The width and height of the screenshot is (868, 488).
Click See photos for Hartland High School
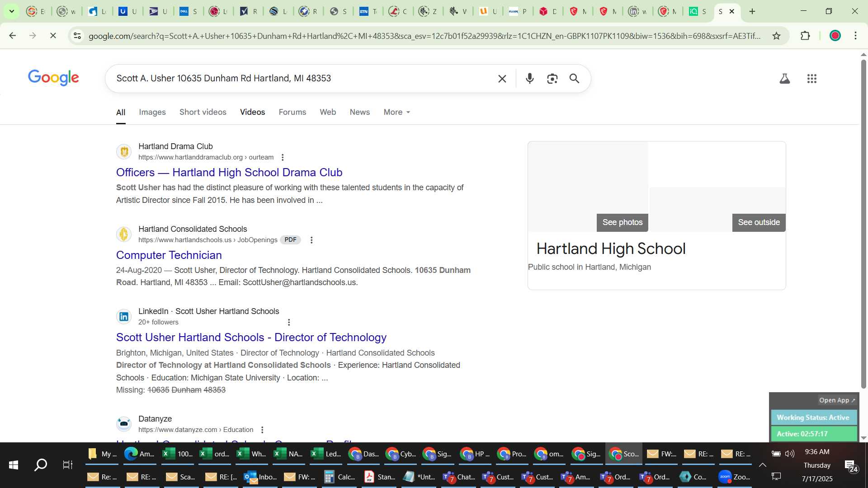(x=622, y=222)
